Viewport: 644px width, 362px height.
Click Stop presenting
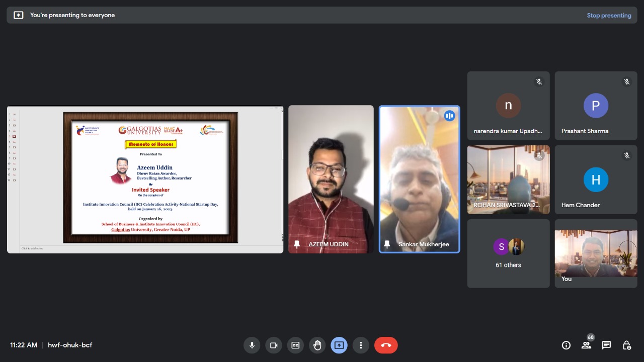tap(609, 16)
